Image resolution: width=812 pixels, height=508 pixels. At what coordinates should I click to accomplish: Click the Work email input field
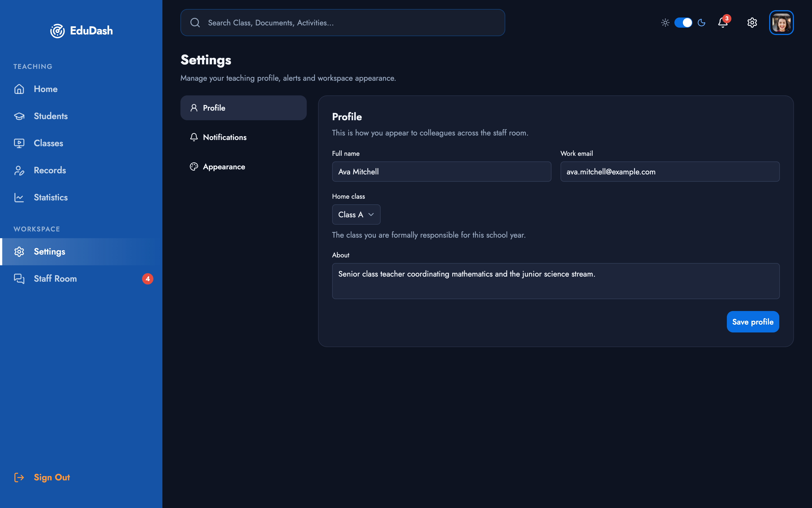point(670,172)
